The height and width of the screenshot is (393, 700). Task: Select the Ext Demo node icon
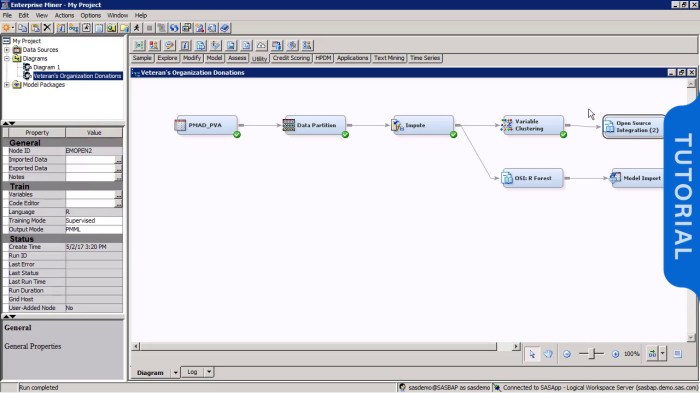pyautogui.click(x=169, y=45)
